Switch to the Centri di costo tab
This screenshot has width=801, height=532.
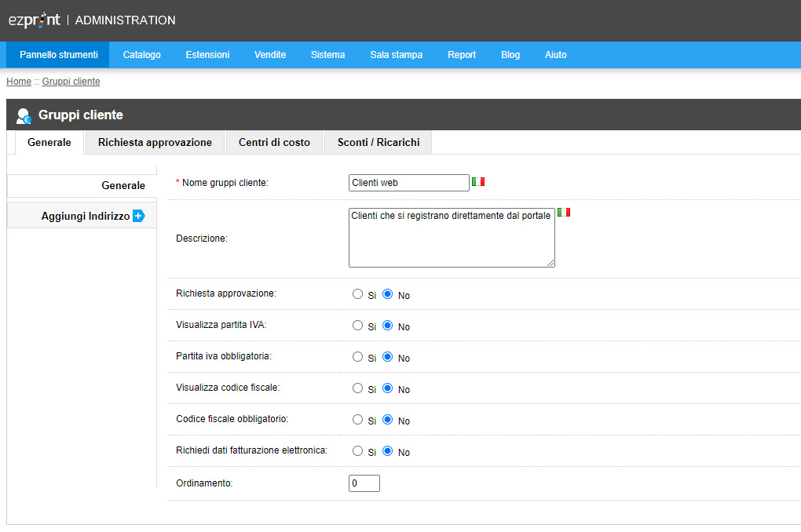pos(274,143)
